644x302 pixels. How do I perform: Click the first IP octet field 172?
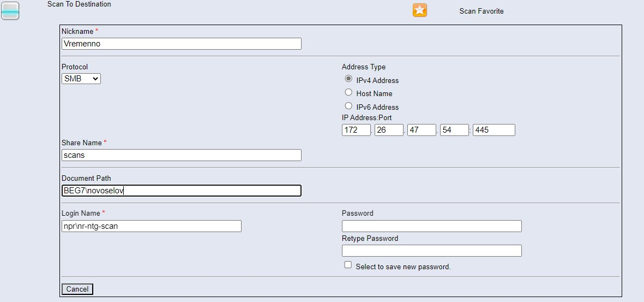click(x=356, y=130)
